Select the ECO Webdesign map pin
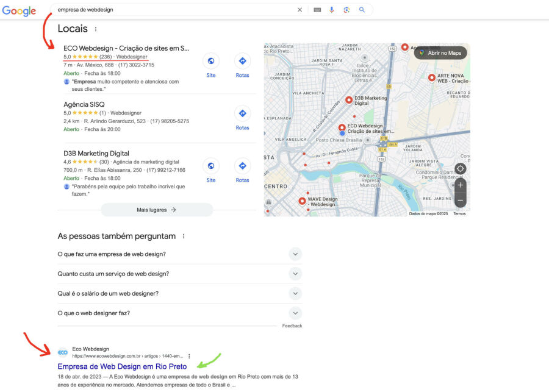The height and width of the screenshot is (392, 549). coord(342,128)
